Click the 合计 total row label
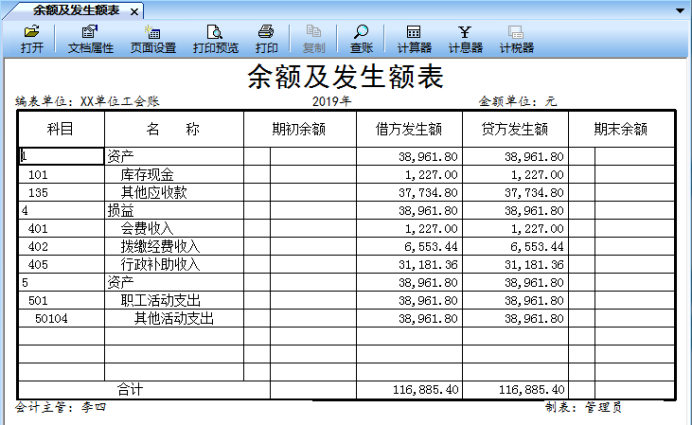This screenshot has width=692, height=425. [130, 389]
